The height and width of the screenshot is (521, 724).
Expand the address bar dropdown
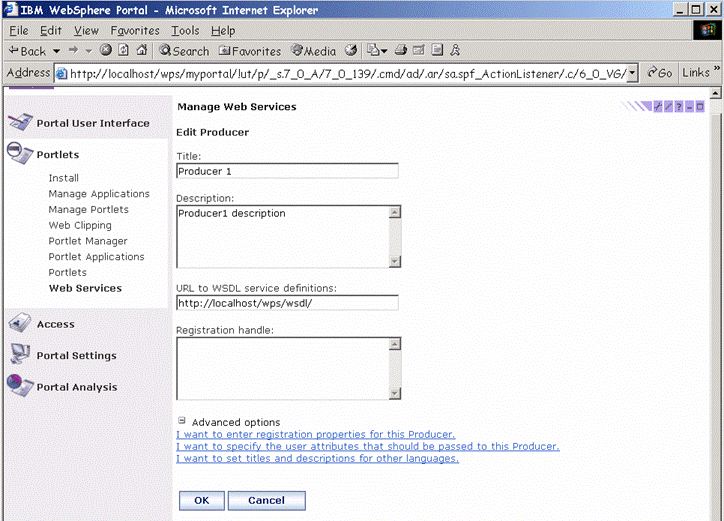[x=633, y=73]
